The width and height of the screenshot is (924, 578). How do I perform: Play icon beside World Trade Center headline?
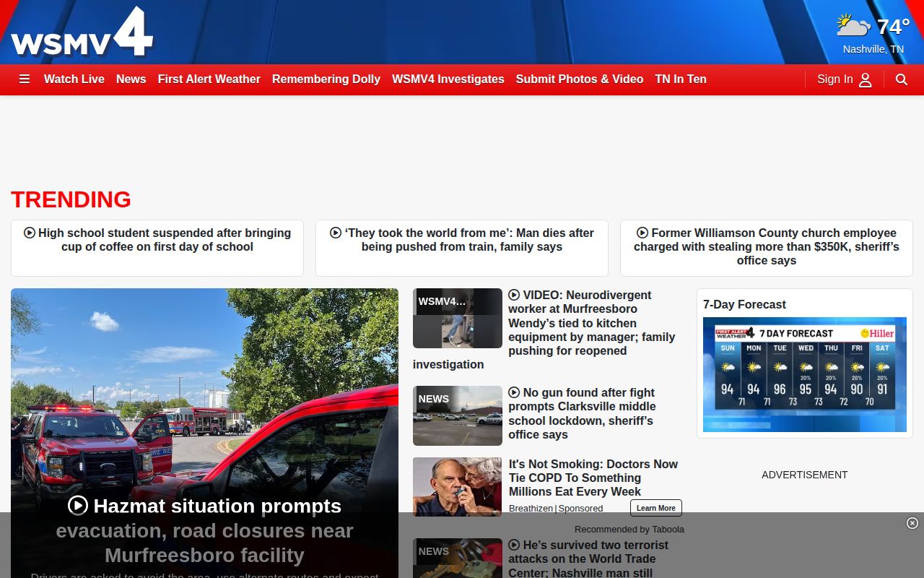click(x=514, y=545)
